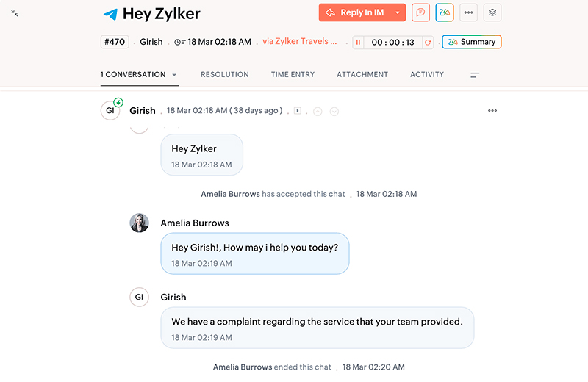Open the comment bubble icon in the header
The height and width of the screenshot is (382, 588).
click(420, 12)
